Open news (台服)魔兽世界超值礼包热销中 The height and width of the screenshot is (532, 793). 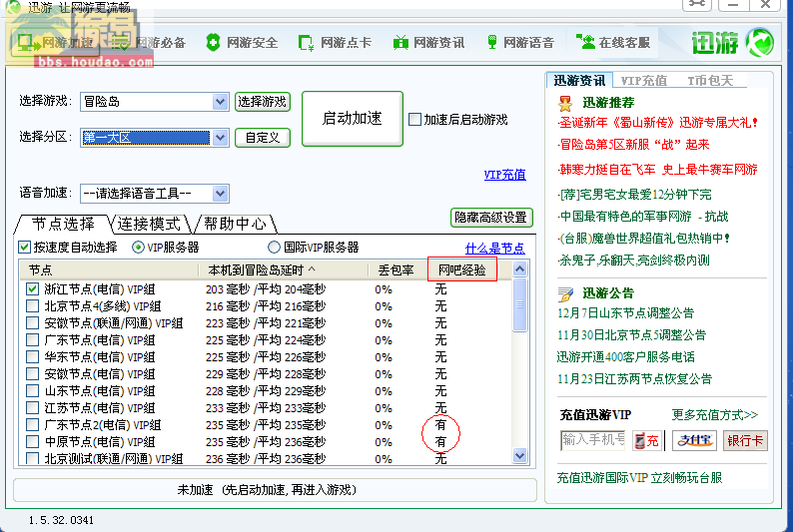point(644,238)
